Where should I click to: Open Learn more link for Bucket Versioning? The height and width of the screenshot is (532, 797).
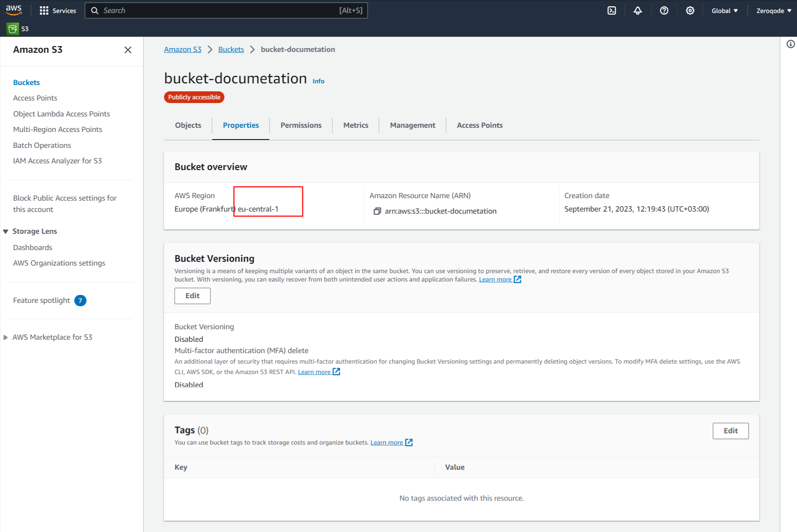point(495,279)
